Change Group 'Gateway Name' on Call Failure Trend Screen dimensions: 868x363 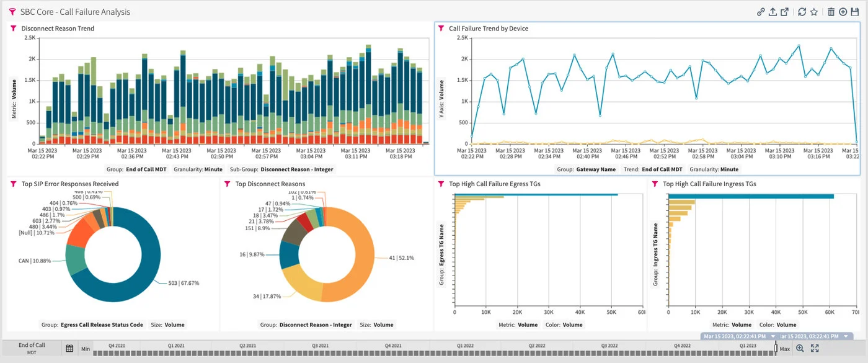point(596,169)
